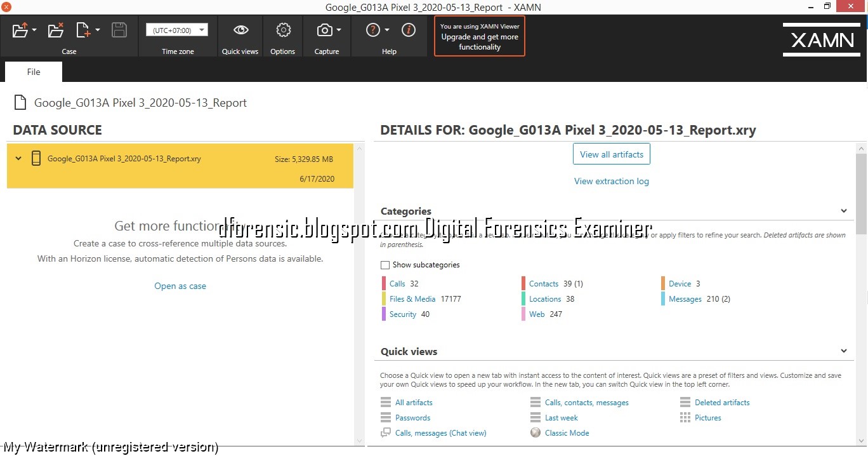Click the chat bubble icon beside Chat view
868x456 pixels.
pyautogui.click(x=385, y=433)
